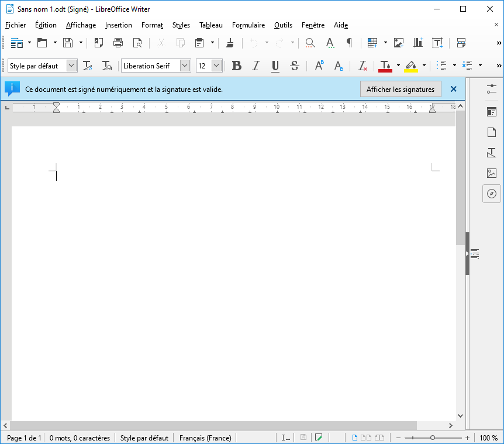Click Export as PDF icon
The image size is (504, 444).
pyautogui.click(x=98, y=43)
